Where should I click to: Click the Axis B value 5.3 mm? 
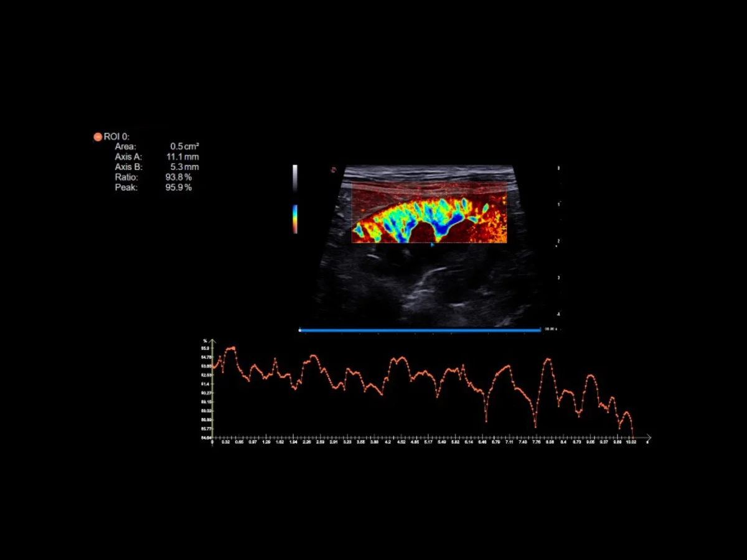pyautogui.click(x=185, y=167)
